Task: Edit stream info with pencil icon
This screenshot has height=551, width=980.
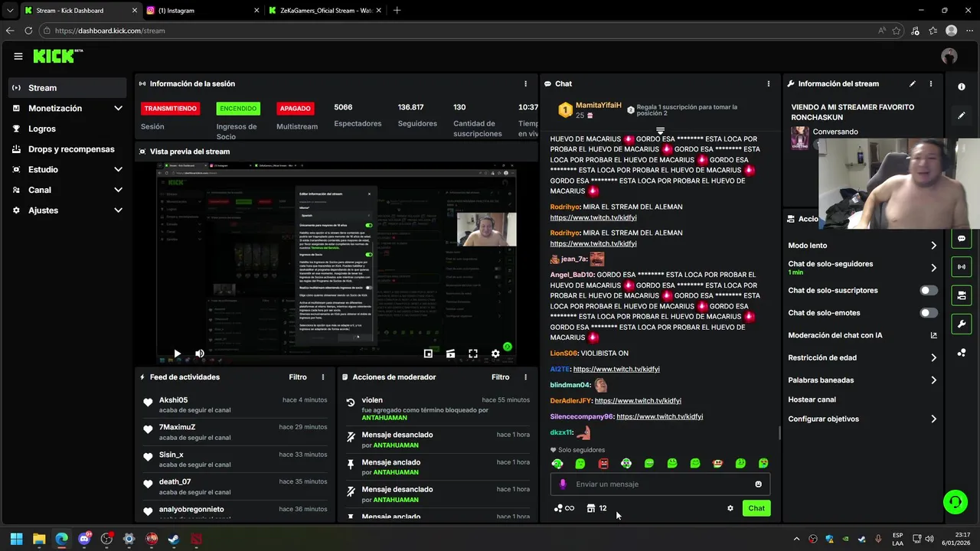Action: coord(913,83)
